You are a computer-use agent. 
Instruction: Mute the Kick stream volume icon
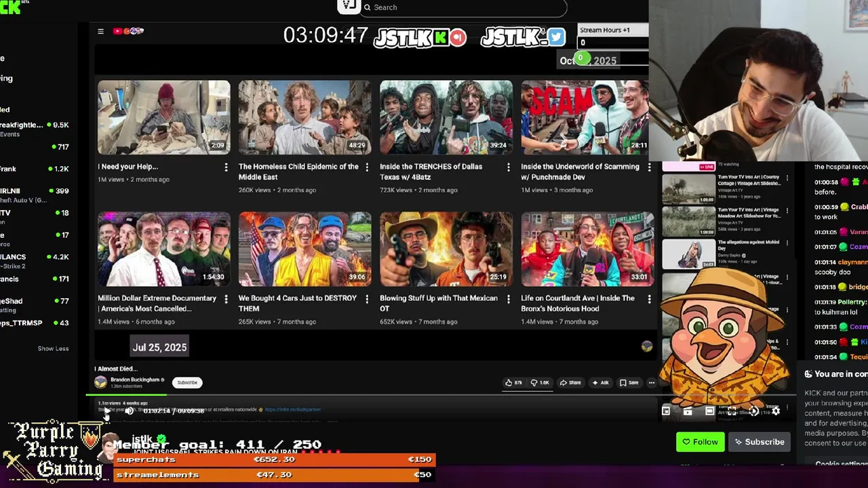[129, 411]
